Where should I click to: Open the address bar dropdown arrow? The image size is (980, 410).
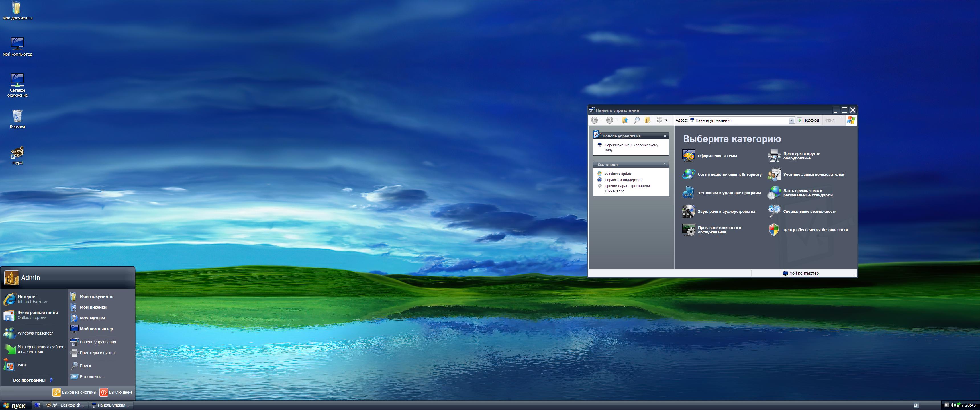[x=792, y=120]
